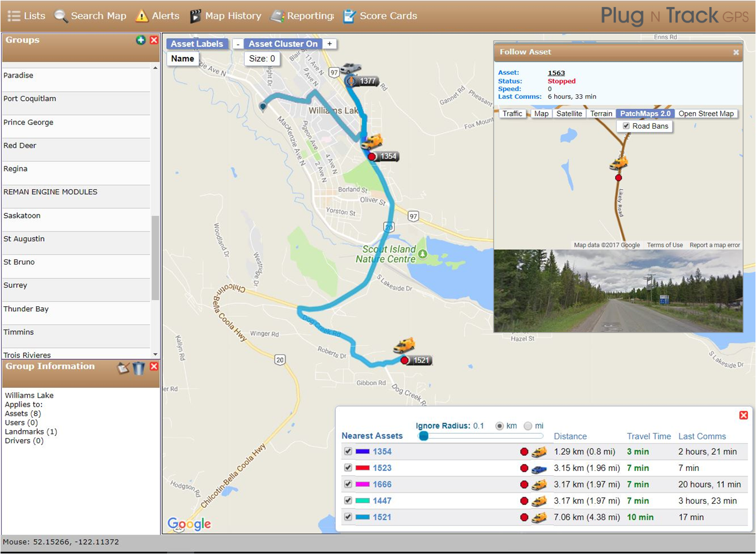This screenshot has height=554, width=756.
Task: Select the mi radio button
Action: click(528, 426)
